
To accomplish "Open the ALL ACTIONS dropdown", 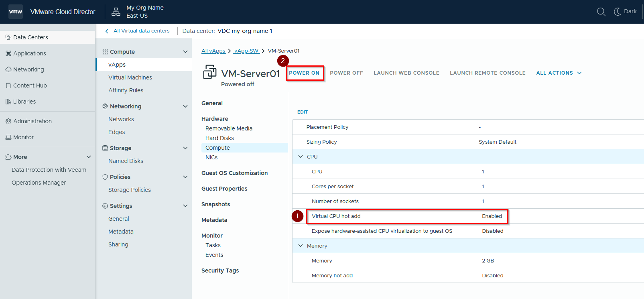I will click(559, 73).
